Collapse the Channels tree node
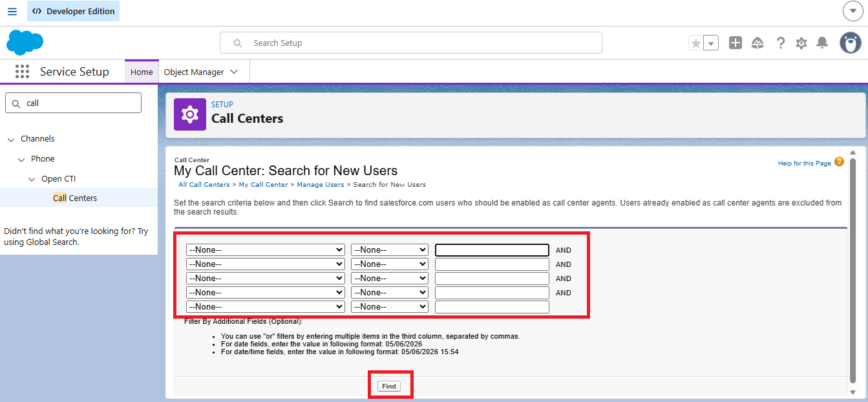868x402 pixels. tap(11, 140)
